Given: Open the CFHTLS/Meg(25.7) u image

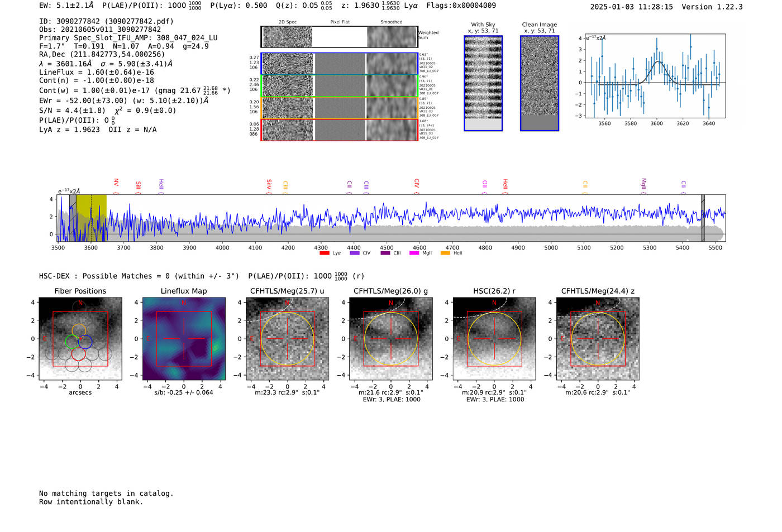Looking at the screenshot, I should tap(287, 338).
